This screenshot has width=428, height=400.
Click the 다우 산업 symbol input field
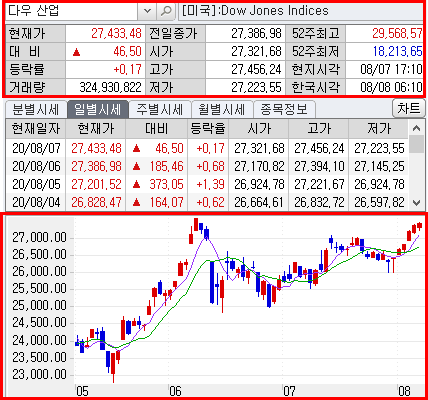[72, 11]
